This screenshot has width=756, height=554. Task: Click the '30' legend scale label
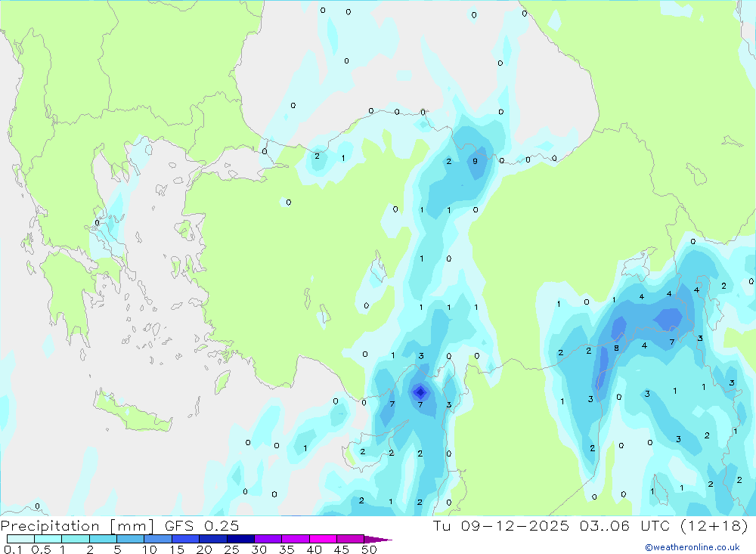(x=259, y=549)
